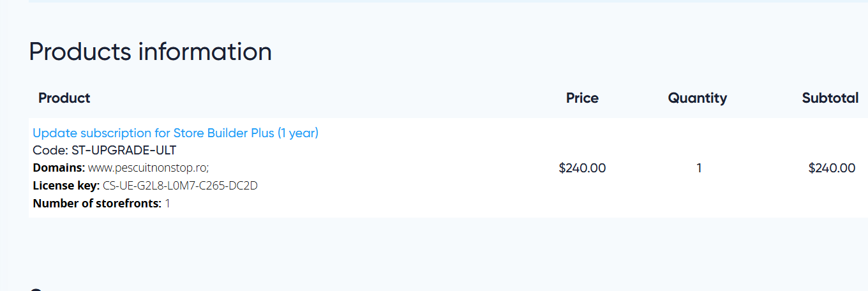Click the "Code:" label text
Image resolution: width=868 pixels, height=291 pixels.
(50, 151)
